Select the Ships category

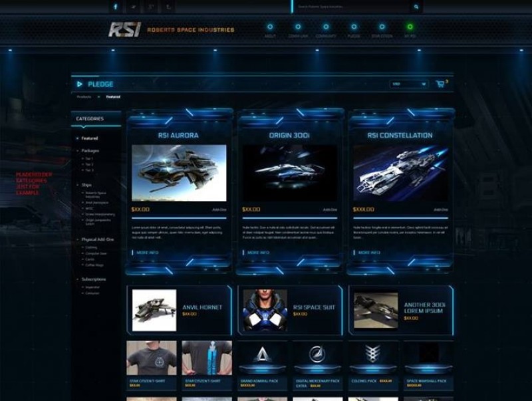86,185
